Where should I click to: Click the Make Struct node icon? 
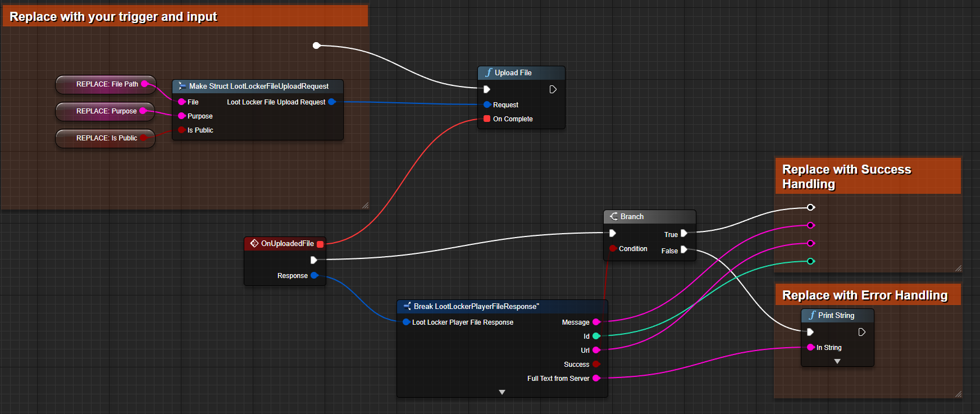click(x=182, y=86)
